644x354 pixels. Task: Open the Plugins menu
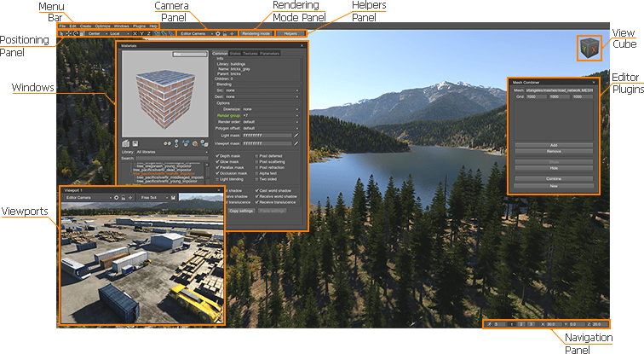pos(140,26)
